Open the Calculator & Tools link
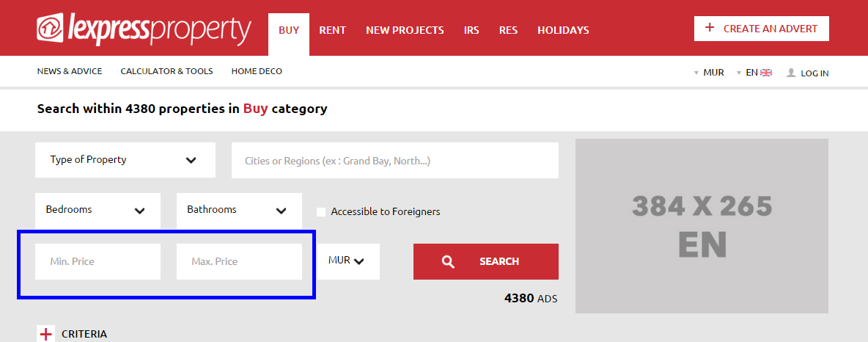The image size is (868, 342). tap(166, 71)
